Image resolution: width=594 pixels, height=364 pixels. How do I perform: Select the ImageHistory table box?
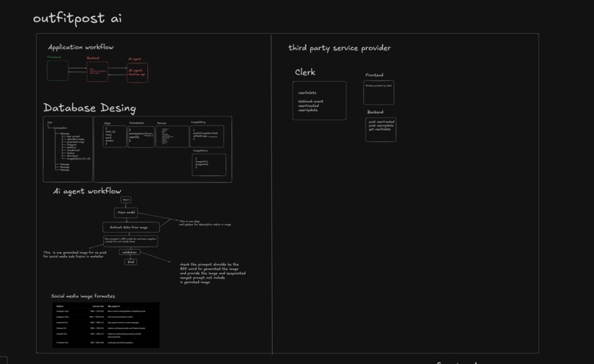point(209,165)
